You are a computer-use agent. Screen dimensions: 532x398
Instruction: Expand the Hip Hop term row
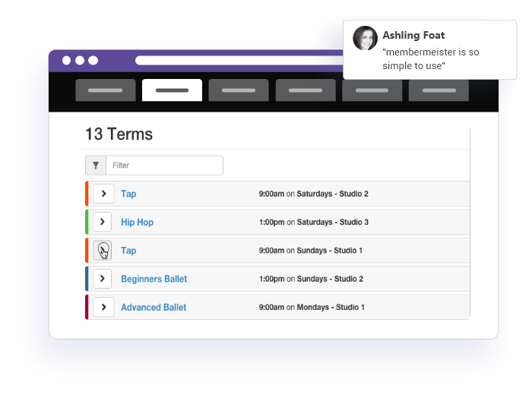103,223
